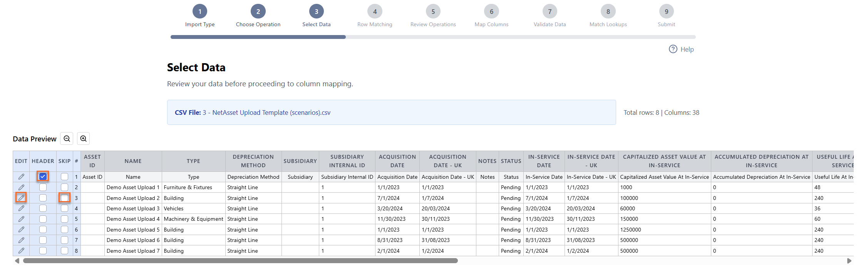Skip Demo Asset Upload 7 row
The width and height of the screenshot is (868, 272).
(x=64, y=251)
